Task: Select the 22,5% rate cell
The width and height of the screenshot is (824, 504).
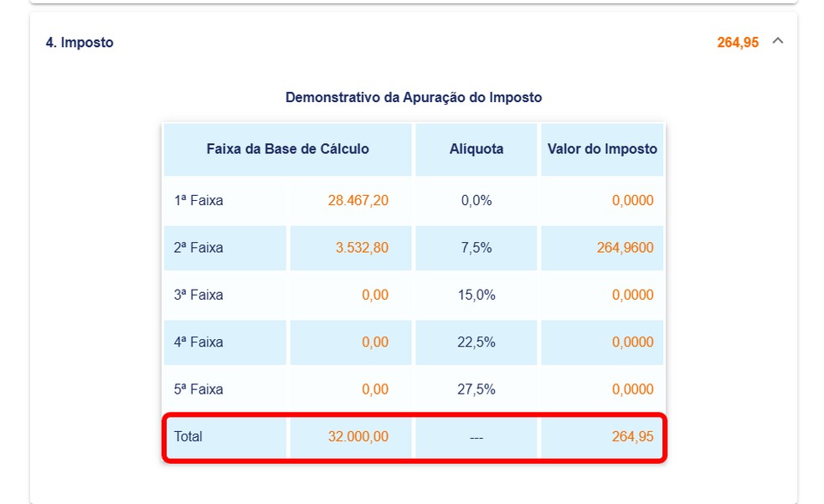Action: pos(476,342)
